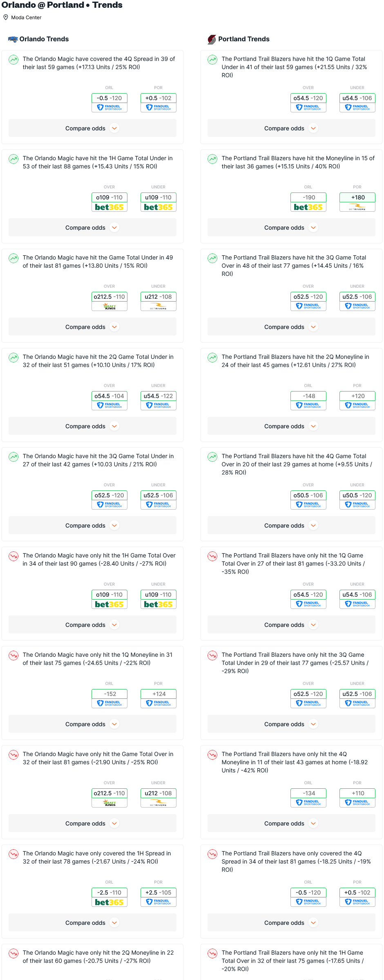
Task: Select the BetRivers +180 Portland moneyline odds
Action: (357, 202)
